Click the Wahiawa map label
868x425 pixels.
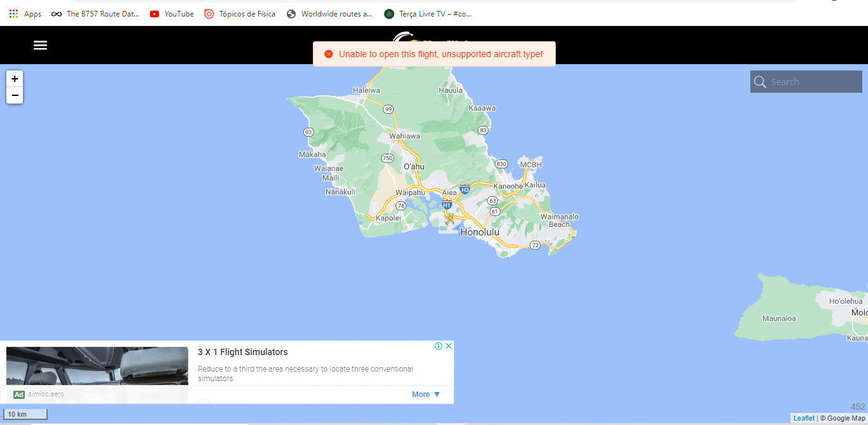405,136
